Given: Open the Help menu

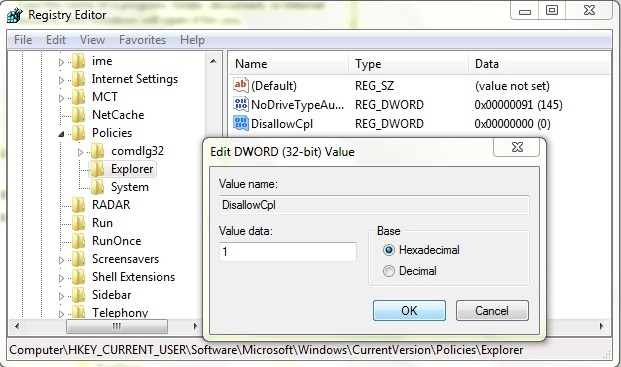Looking at the screenshot, I should pos(192,40).
